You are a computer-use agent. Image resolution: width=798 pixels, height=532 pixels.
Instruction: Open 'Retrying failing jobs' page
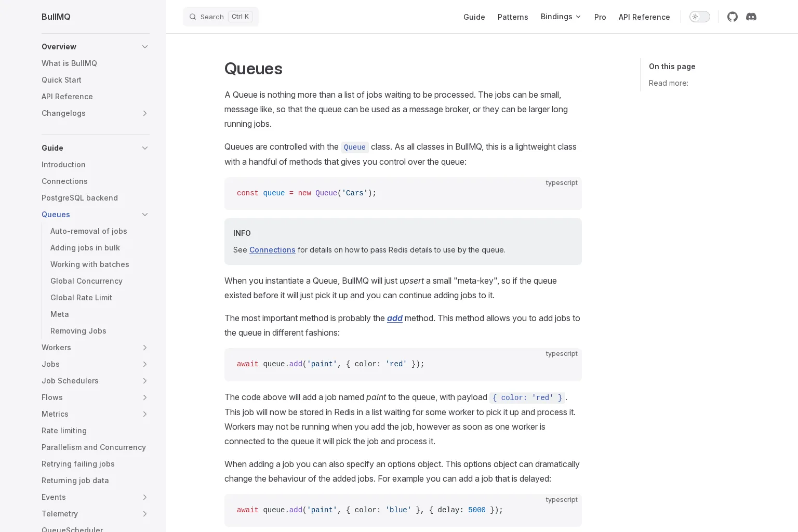(78, 464)
